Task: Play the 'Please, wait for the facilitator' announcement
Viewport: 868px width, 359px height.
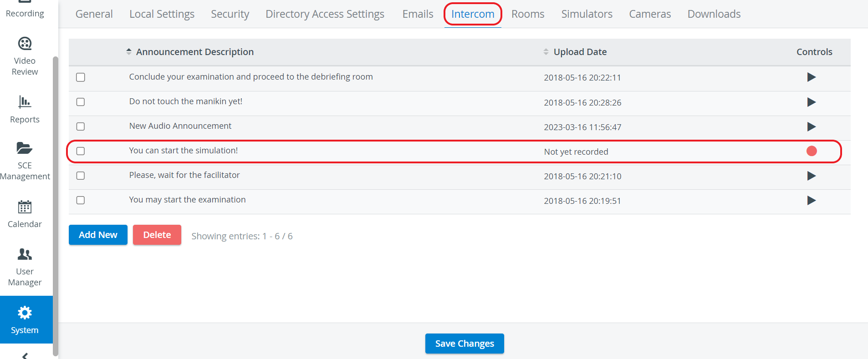Action: tap(811, 176)
